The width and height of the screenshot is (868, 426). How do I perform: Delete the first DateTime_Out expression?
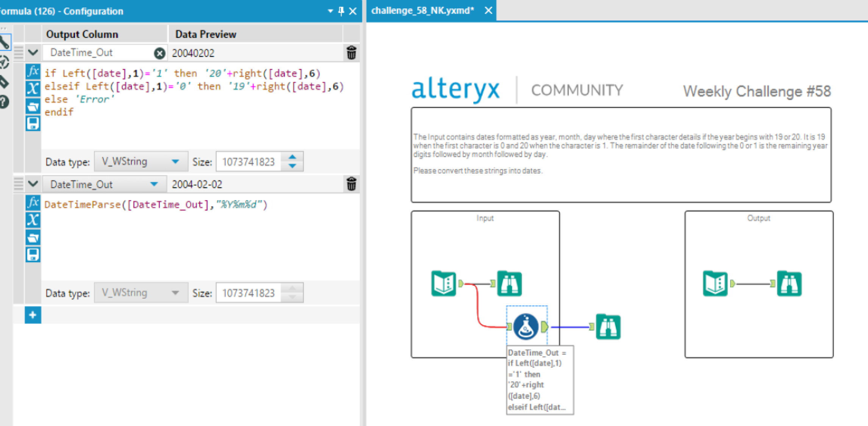(351, 53)
